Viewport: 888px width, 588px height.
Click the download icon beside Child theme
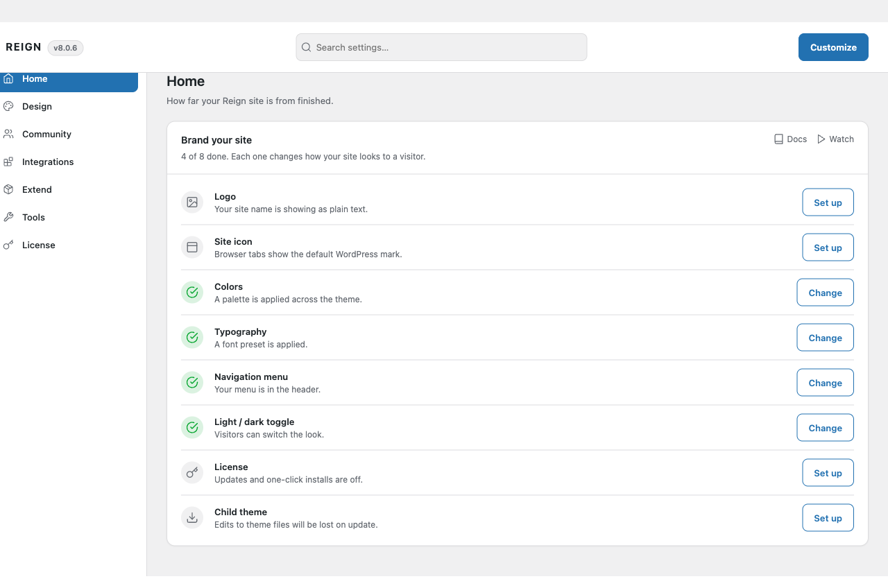(x=192, y=517)
